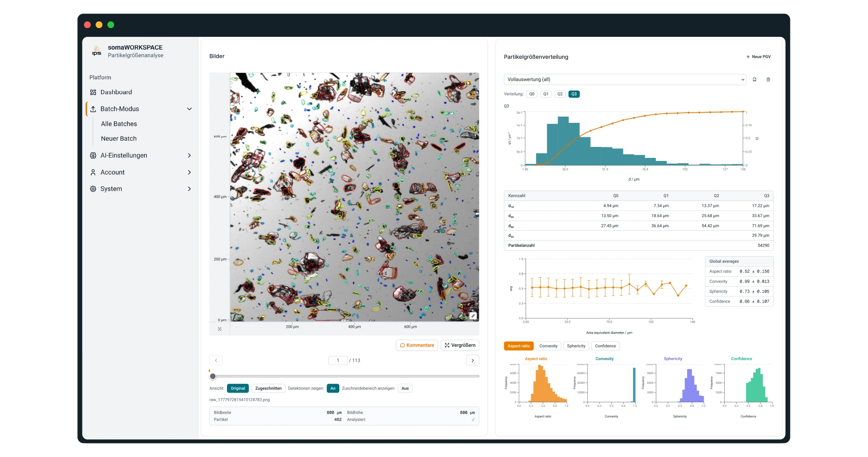868x457 pixels.
Task: Click the Neue PGV button
Action: point(758,57)
